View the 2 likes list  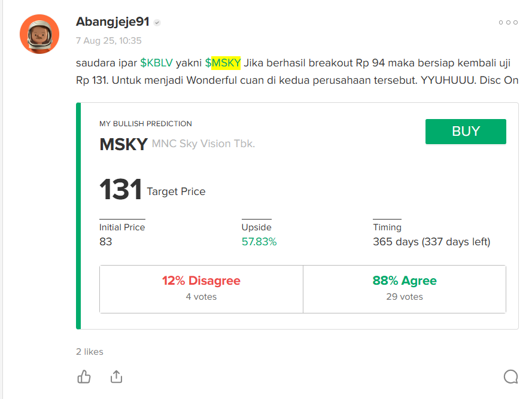pyautogui.click(x=90, y=352)
